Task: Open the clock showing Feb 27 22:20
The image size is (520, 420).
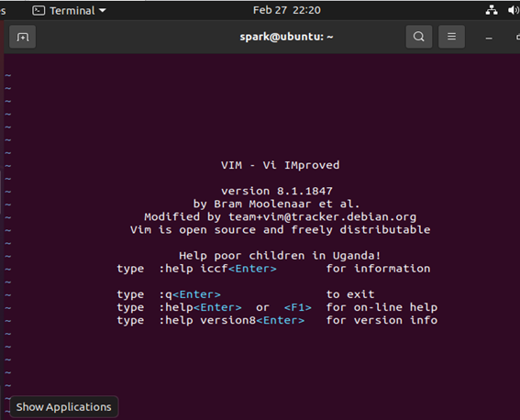Action: tap(287, 10)
